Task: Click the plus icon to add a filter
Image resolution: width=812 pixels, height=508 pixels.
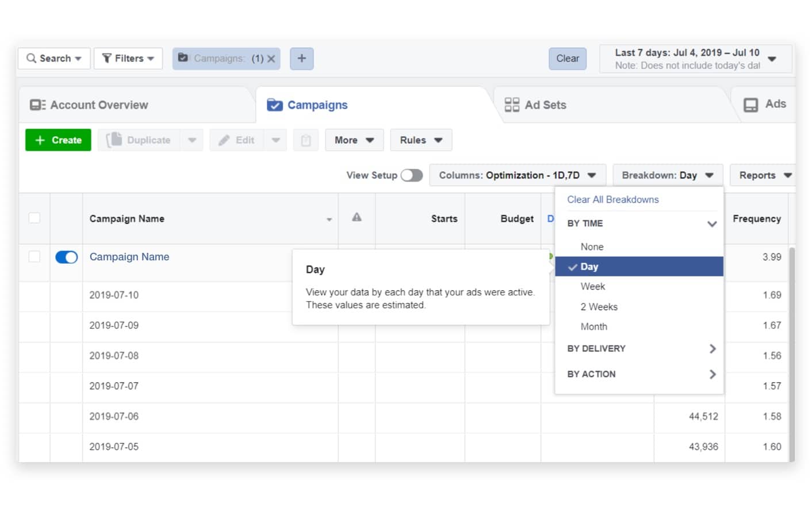Action: point(301,59)
